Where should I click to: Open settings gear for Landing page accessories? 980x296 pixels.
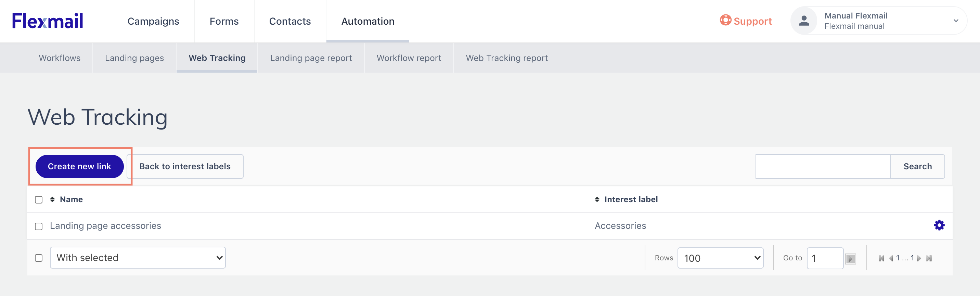[939, 225]
